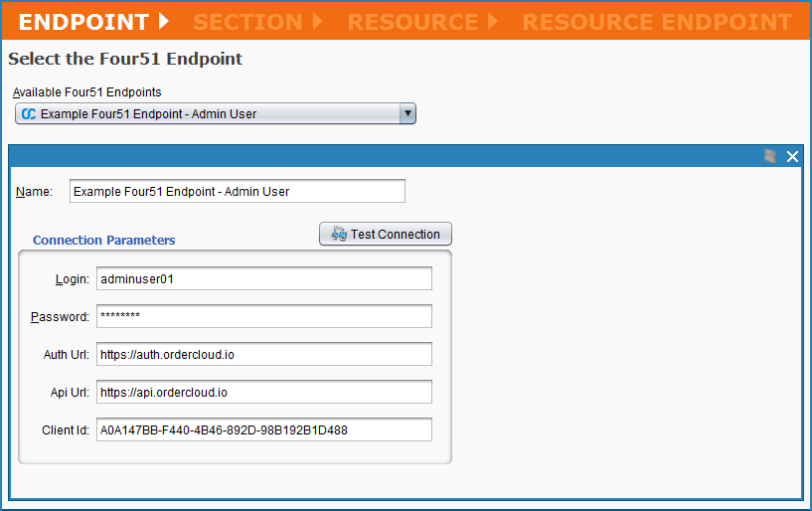The image size is (812, 511).
Task: Click the Auth Url text box
Action: click(263, 354)
